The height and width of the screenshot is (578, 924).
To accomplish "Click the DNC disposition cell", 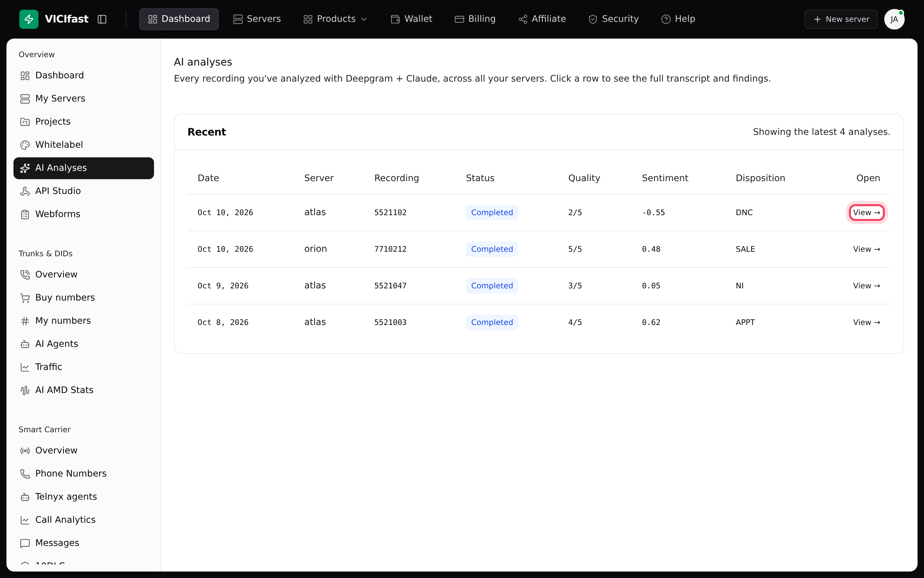I will [x=744, y=213].
